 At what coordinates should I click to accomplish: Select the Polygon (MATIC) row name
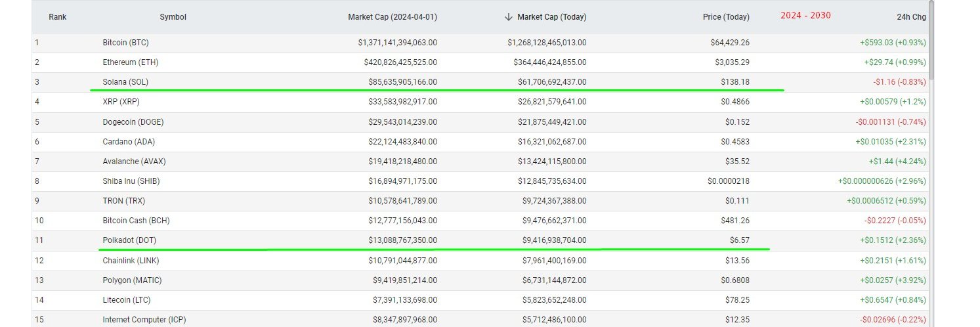133,280
